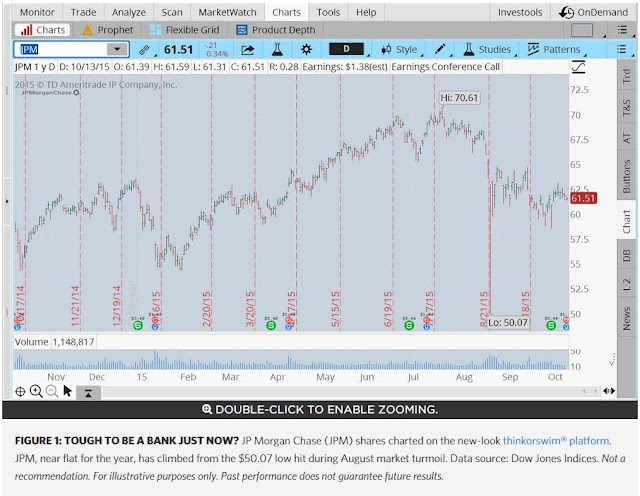The width and height of the screenshot is (640, 496).
Task: Select the Charts subtab with bar icon
Action: [42, 30]
